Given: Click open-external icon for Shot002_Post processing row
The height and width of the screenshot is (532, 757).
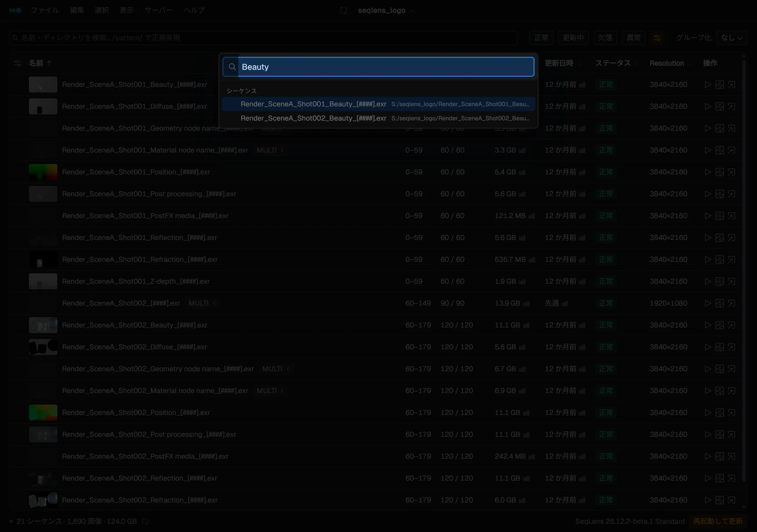Looking at the screenshot, I should click(x=731, y=434).
